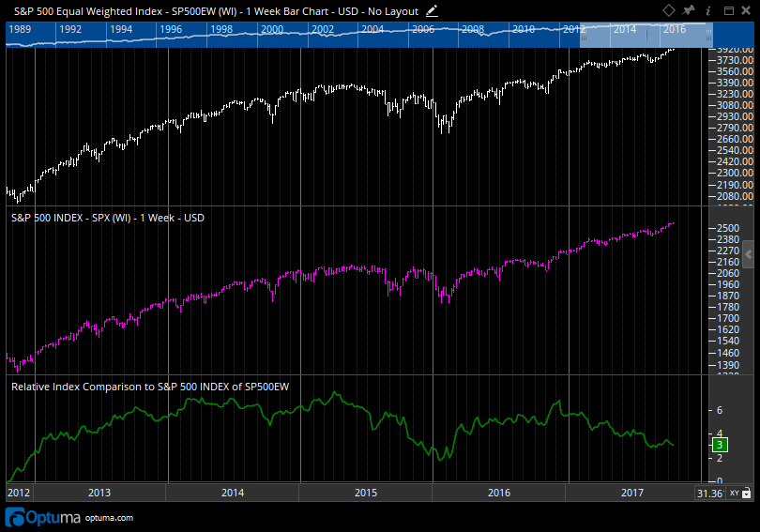The height and width of the screenshot is (532, 760).
Task: Click 1998 in the overview timeline
Action: pos(221,29)
